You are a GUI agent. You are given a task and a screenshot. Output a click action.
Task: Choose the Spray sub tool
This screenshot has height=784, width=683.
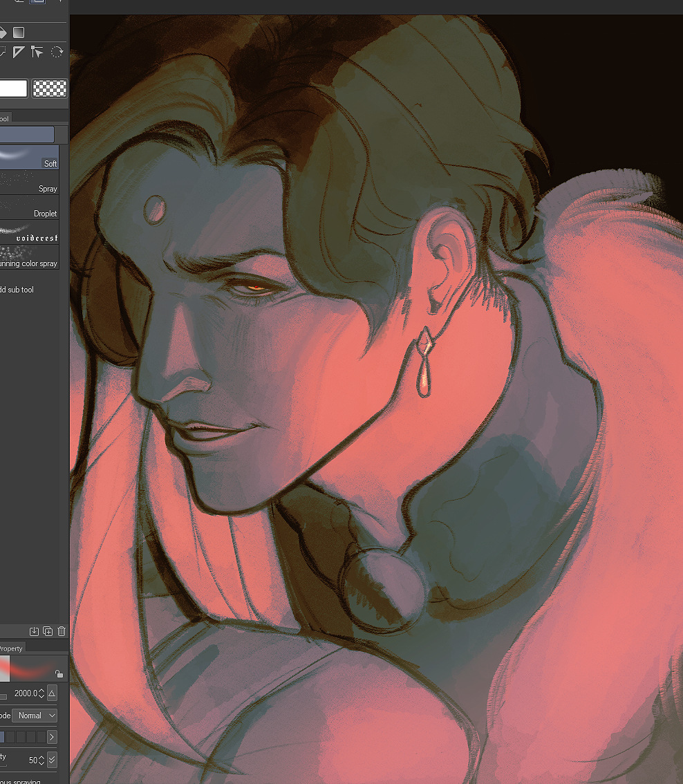[29, 182]
